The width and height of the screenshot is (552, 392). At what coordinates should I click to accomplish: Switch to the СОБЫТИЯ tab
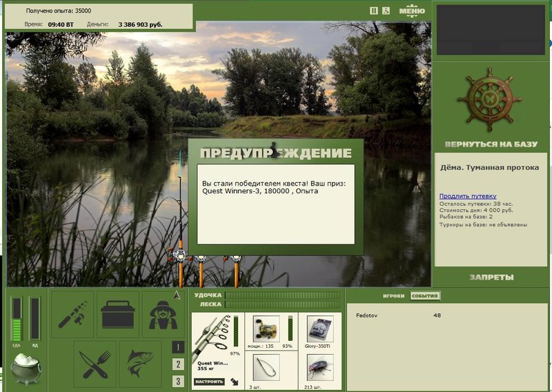425,296
